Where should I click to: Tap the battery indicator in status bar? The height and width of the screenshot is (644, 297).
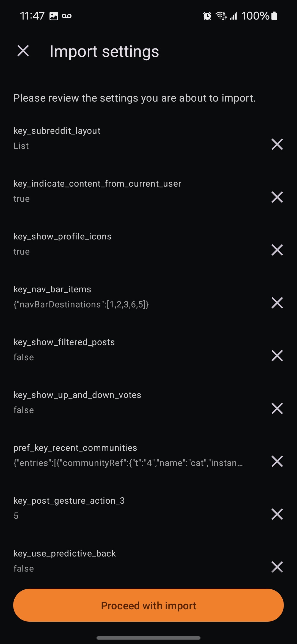click(274, 16)
